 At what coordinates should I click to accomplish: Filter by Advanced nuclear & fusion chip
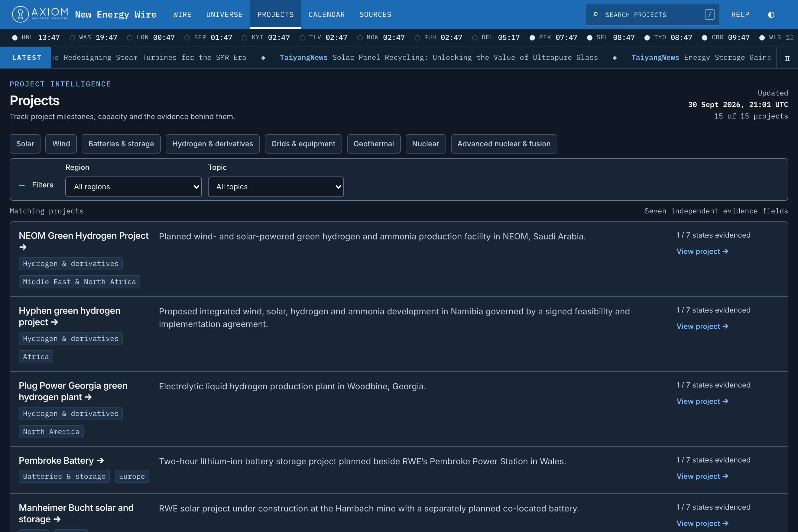click(504, 144)
